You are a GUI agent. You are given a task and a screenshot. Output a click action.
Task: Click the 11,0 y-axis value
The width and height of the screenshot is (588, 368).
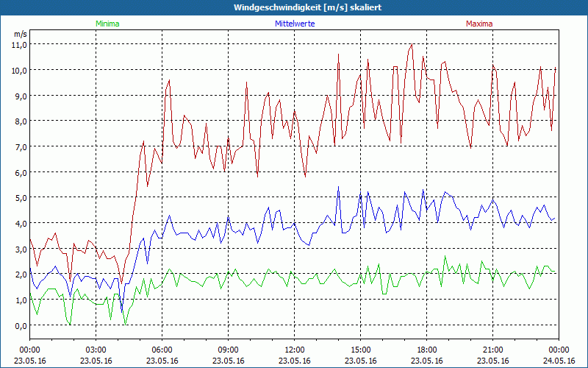pyautogui.click(x=21, y=45)
